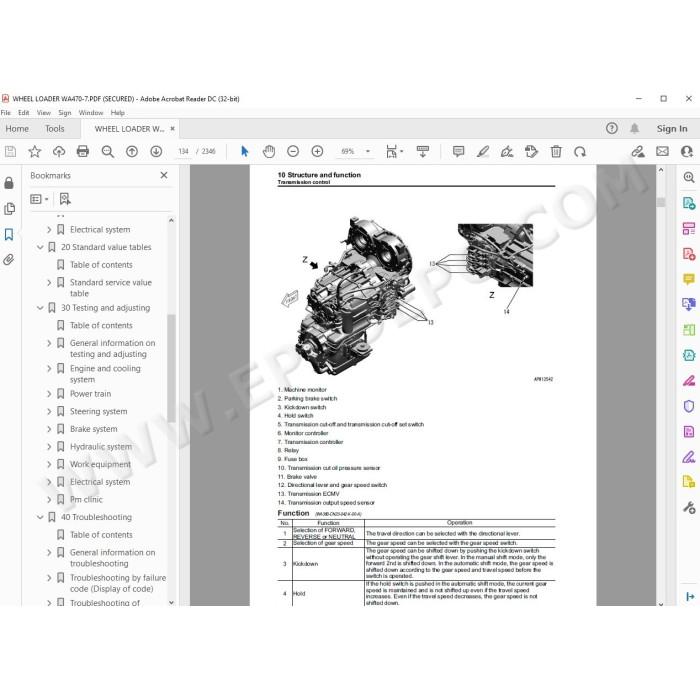The height and width of the screenshot is (700, 700).
Task: Zoom out with the minus button
Action: pos(293,152)
